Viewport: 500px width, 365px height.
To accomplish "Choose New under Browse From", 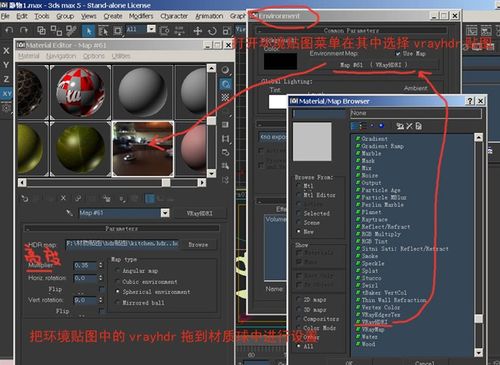I will click(299, 231).
